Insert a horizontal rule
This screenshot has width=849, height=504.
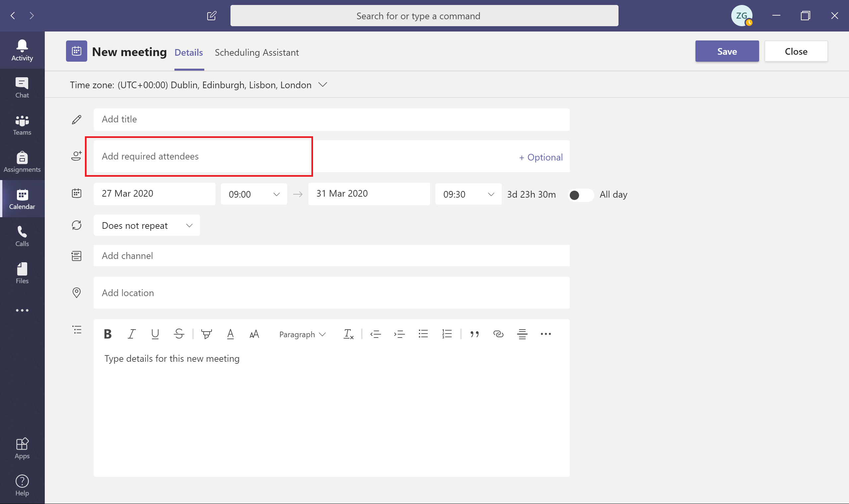(x=522, y=334)
